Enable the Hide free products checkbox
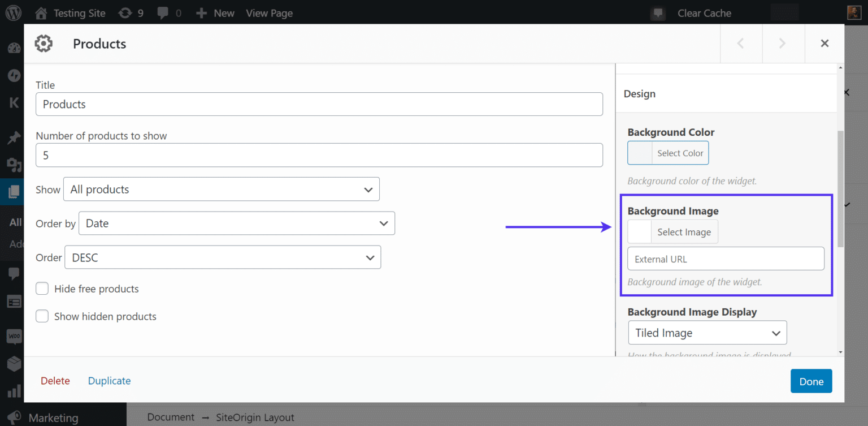Screen dimensions: 868x426 (42, 289)
